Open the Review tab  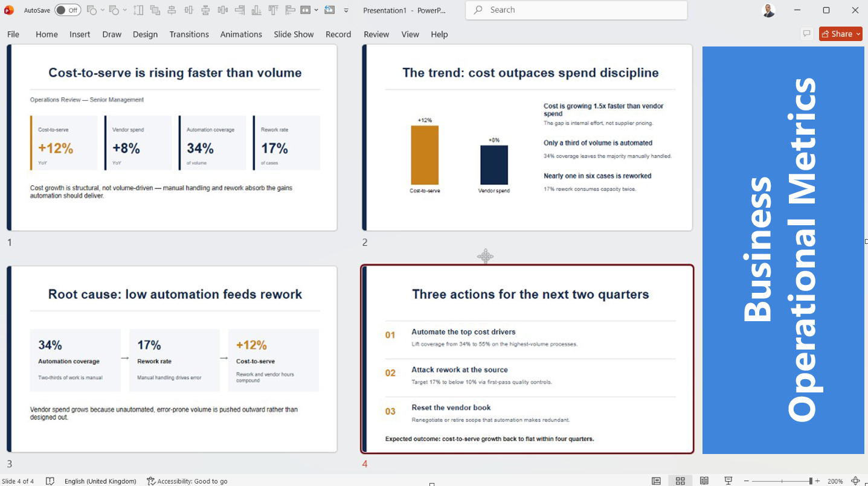coord(376,34)
